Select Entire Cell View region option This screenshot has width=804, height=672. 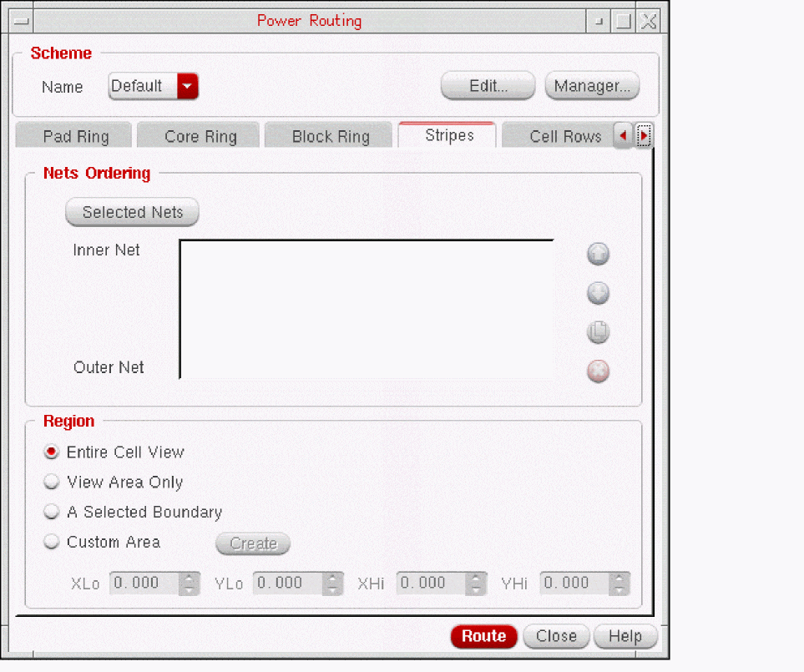pos(52,452)
